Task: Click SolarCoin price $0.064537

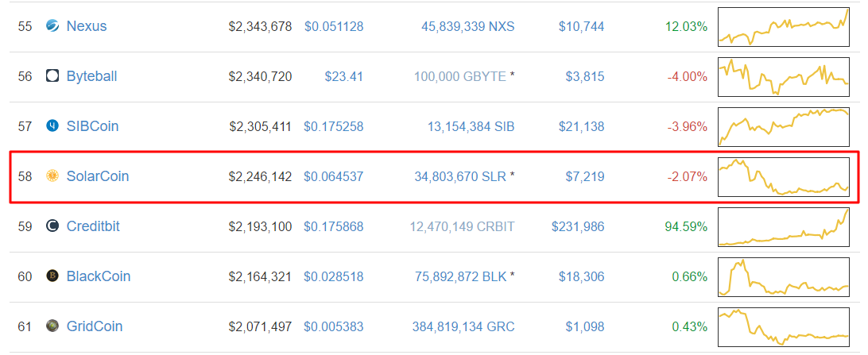Action: (334, 176)
